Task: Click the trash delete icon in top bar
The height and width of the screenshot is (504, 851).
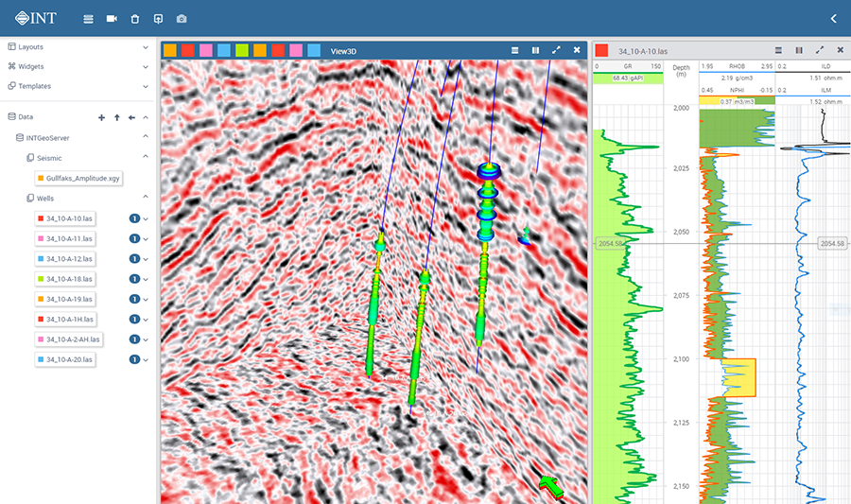Action: (135, 19)
